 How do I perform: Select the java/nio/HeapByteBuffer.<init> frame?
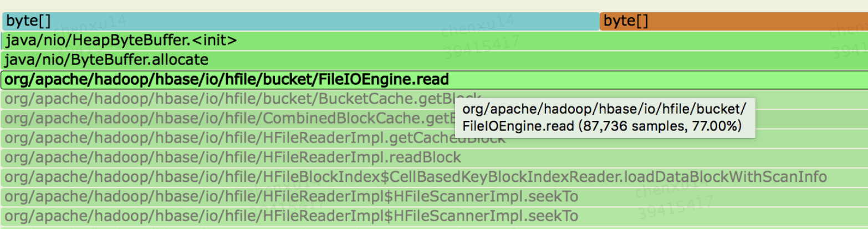(x=435, y=41)
